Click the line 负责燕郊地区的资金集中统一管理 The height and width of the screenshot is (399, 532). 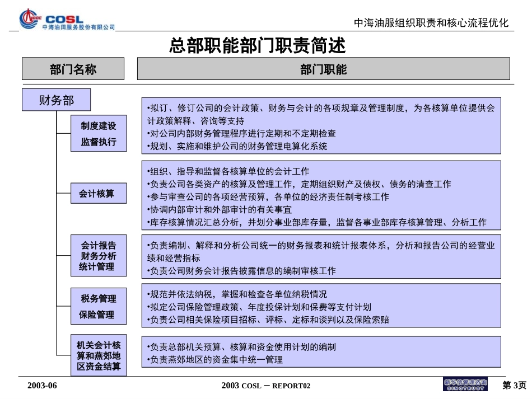pyautogui.click(x=215, y=360)
